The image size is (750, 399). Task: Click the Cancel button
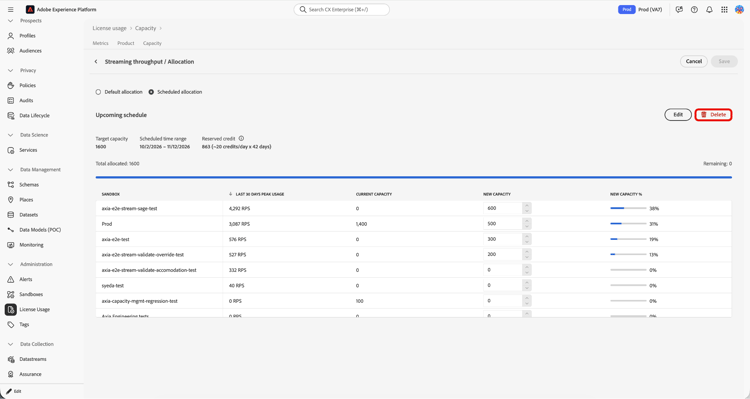point(694,61)
